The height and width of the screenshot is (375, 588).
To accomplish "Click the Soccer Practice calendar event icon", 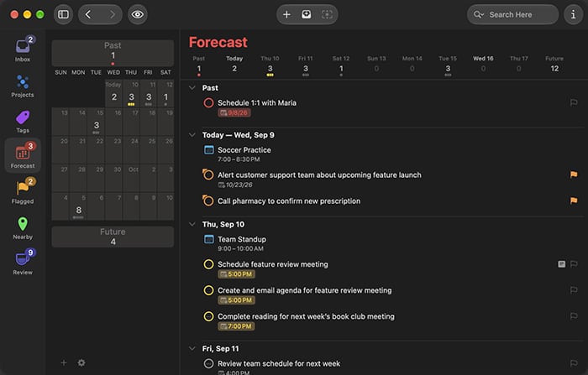I will point(209,150).
